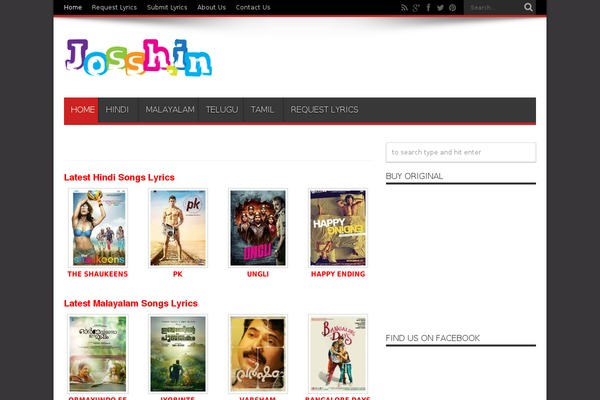
Task: Click the FIND US ON FACEBOOK heading
Action: pyautogui.click(x=432, y=338)
